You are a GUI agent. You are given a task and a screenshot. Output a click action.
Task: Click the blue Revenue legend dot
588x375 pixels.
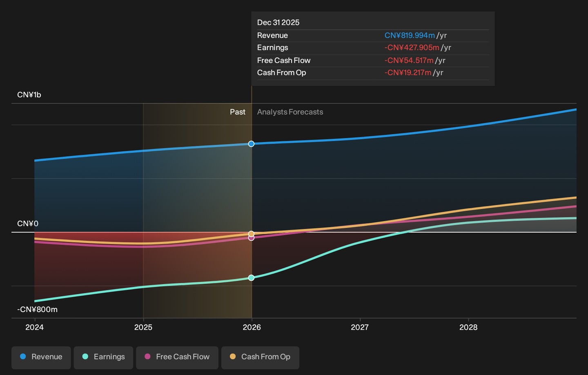click(x=23, y=357)
